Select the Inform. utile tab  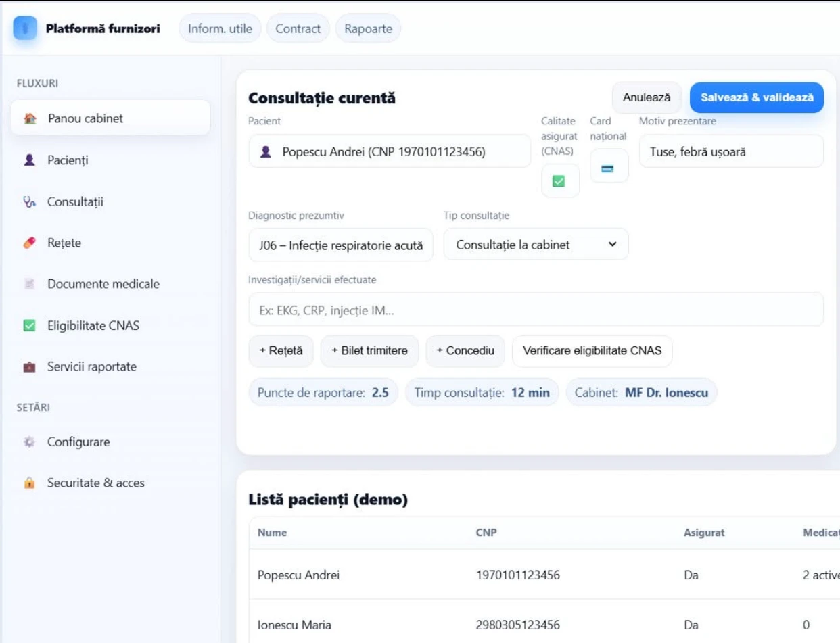pyautogui.click(x=220, y=28)
